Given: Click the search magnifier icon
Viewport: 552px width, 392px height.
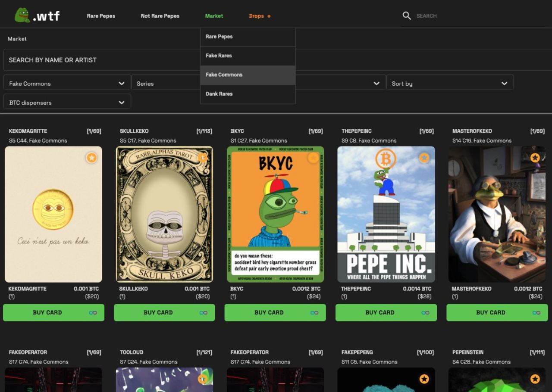Looking at the screenshot, I should (x=407, y=16).
